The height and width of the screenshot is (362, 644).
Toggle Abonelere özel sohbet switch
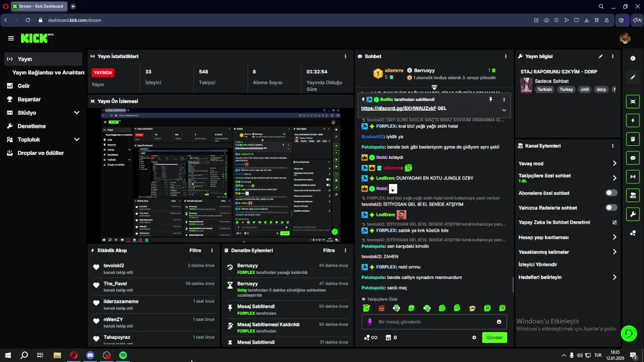[611, 193]
